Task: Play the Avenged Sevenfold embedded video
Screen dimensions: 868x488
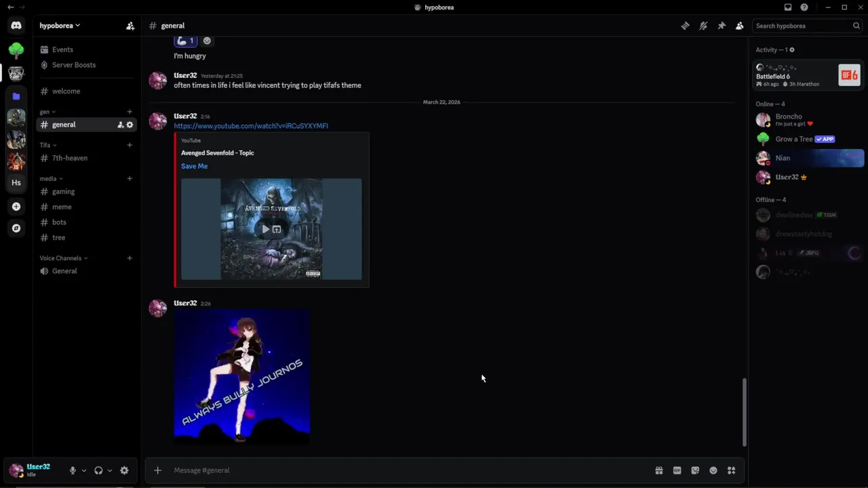Action: coord(265,229)
